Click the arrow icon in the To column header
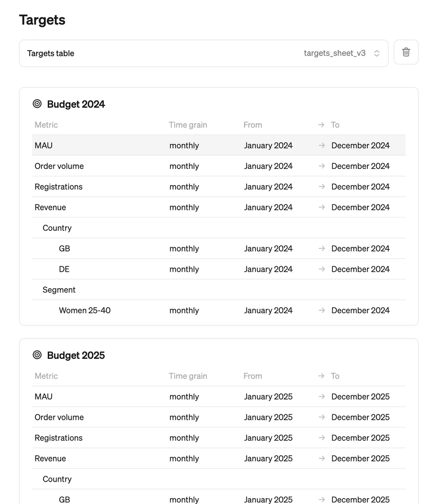Viewport: 438px width, 504px height. coord(320,125)
